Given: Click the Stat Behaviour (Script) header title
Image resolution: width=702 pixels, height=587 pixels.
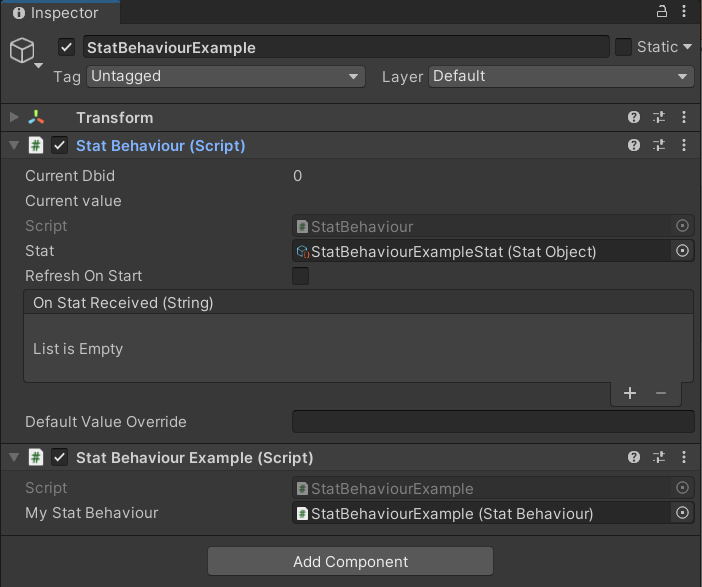Looking at the screenshot, I should click(x=161, y=146).
